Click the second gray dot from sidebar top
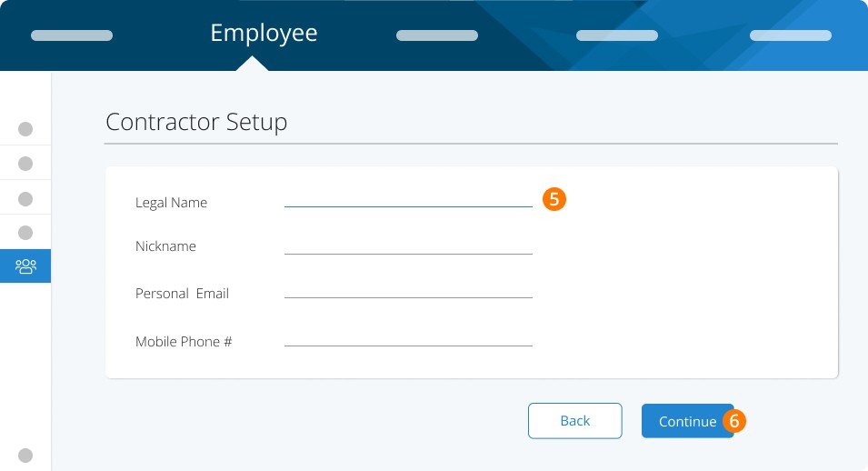 point(25,164)
